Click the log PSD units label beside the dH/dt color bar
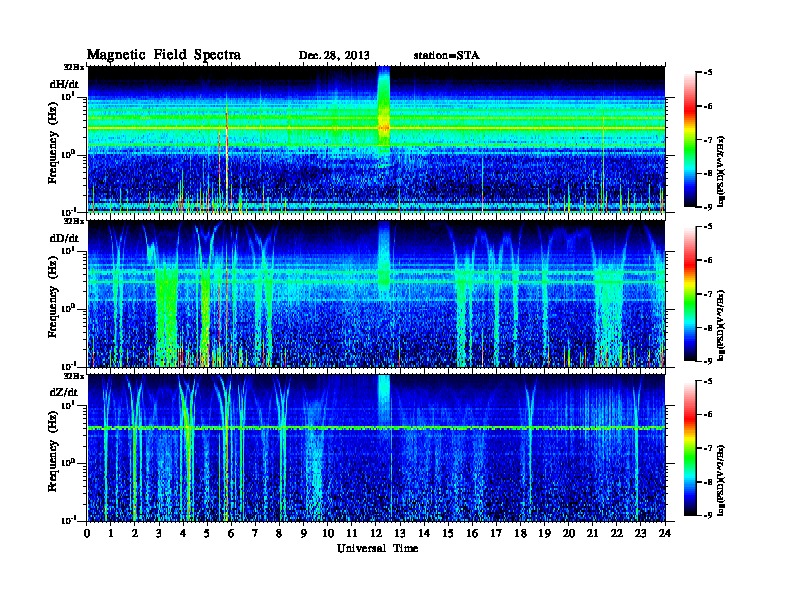Image resolution: width=792 pixels, height=612 pixels. 722,171
